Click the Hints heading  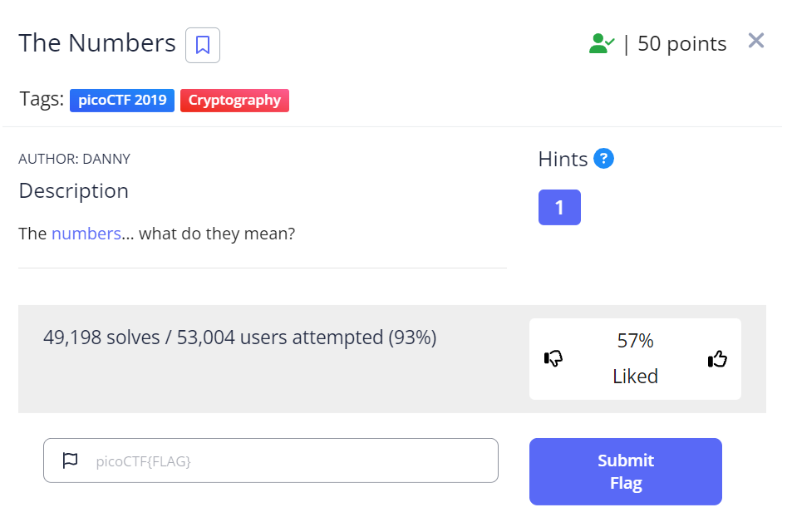563,159
